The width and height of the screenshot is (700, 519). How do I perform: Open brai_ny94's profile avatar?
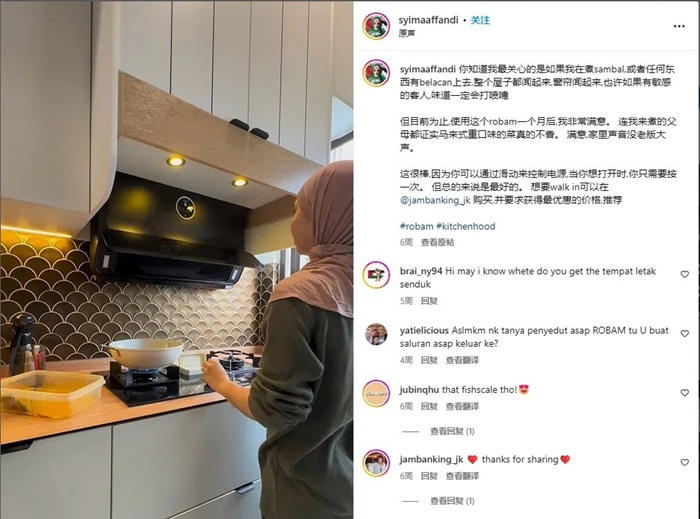pyautogui.click(x=376, y=274)
